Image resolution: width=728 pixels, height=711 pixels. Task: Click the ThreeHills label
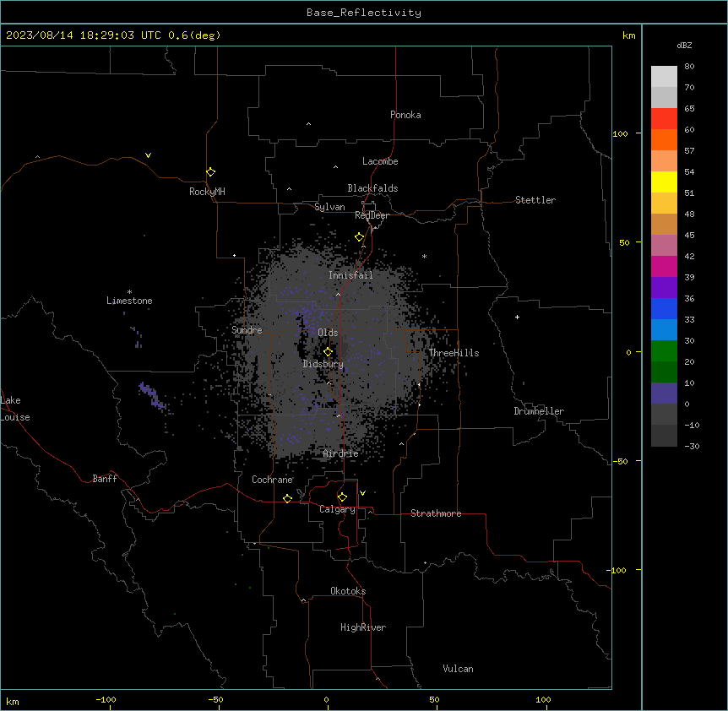[454, 353]
